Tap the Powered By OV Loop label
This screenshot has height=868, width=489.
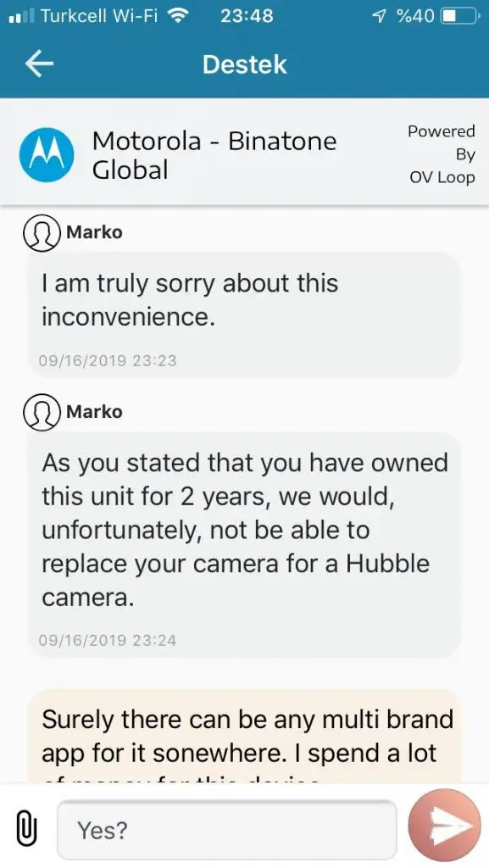click(442, 154)
